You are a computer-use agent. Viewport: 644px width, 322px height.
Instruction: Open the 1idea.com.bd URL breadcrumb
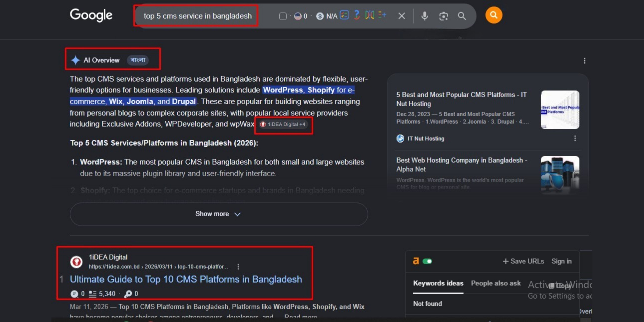click(158, 267)
